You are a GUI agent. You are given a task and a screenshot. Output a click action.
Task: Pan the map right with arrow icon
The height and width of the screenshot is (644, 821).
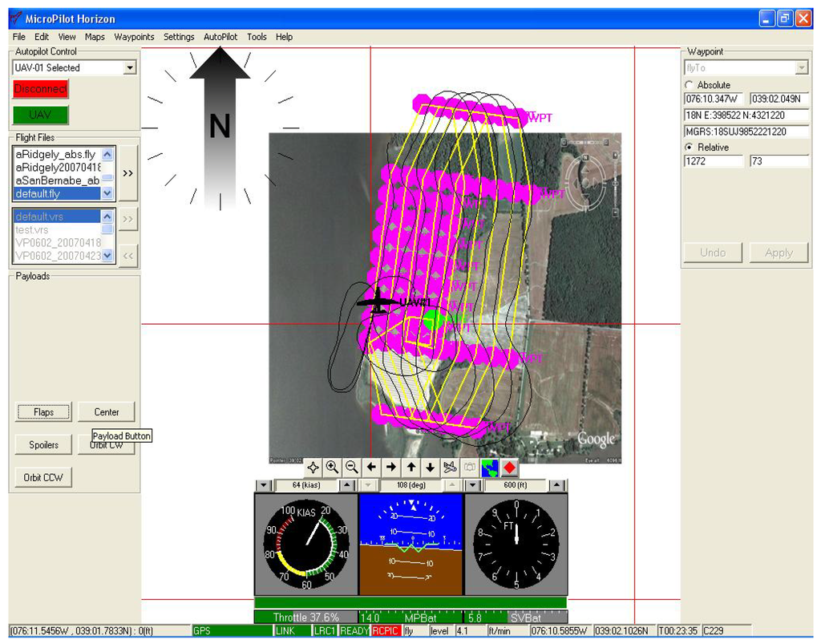click(x=391, y=467)
